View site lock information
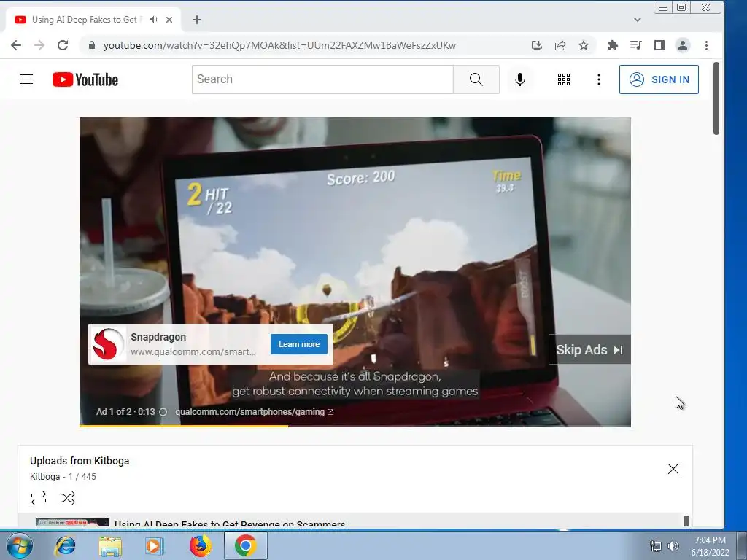The width and height of the screenshot is (747, 560). pyautogui.click(x=93, y=45)
